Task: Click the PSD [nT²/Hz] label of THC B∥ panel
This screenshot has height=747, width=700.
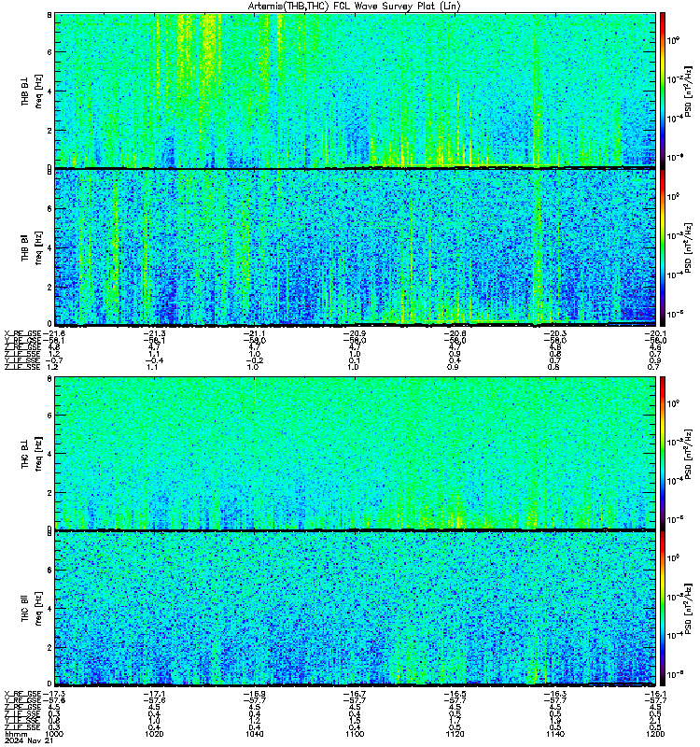Action: 689,609
